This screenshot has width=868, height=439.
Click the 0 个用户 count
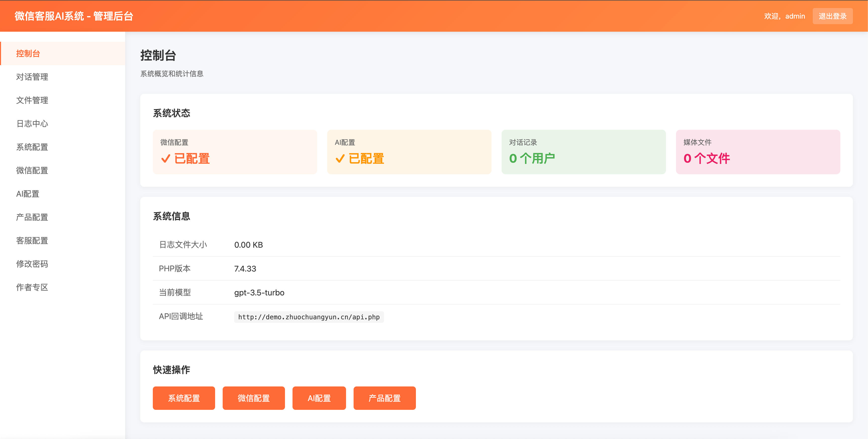pos(532,158)
